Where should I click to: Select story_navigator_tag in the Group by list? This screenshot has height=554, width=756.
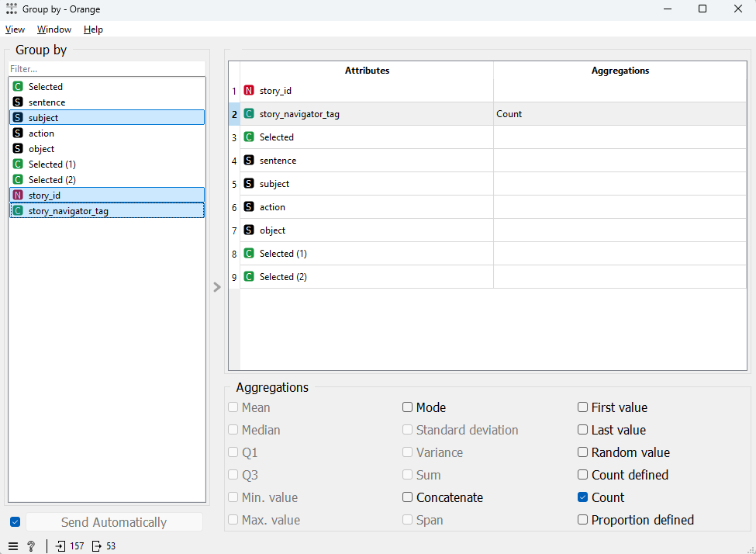click(107, 211)
